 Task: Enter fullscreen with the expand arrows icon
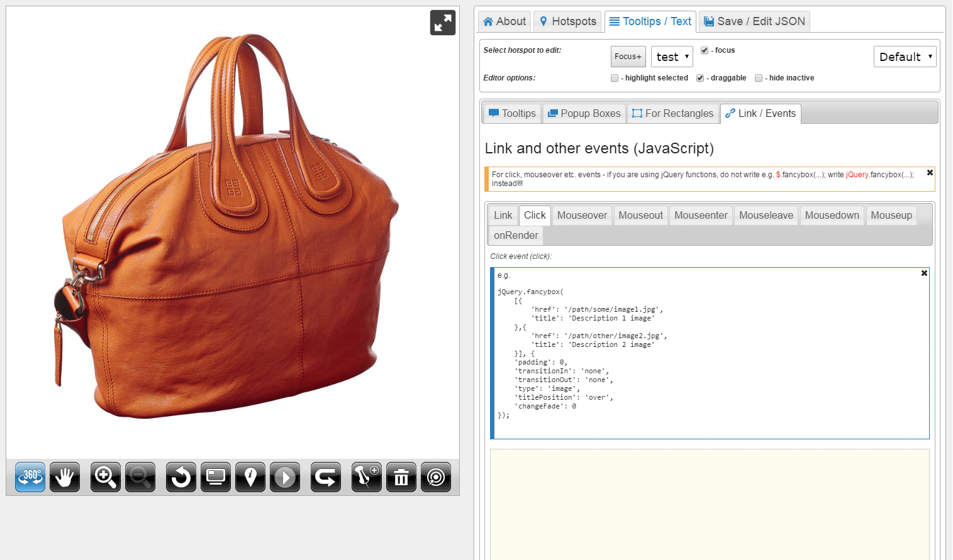[x=443, y=23]
